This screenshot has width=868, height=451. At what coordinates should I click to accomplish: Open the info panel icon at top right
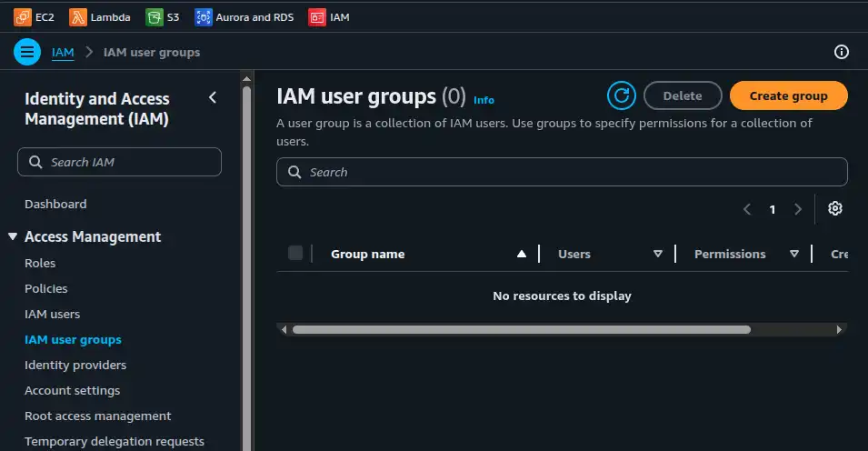[842, 52]
